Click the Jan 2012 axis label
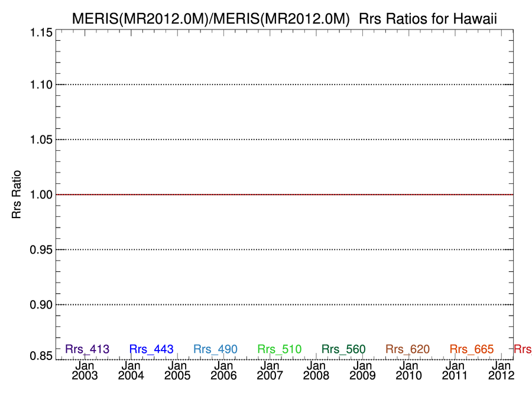This screenshot has height=399, width=532. coord(501,371)
